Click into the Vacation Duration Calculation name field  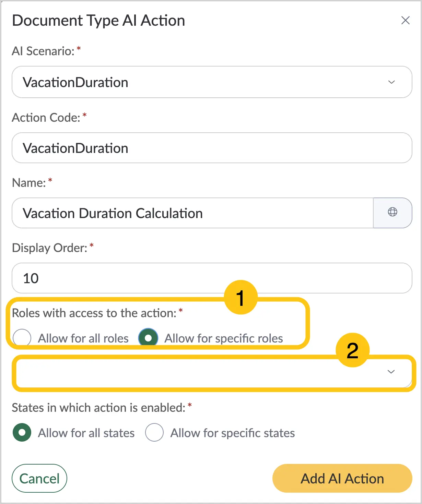192,213
